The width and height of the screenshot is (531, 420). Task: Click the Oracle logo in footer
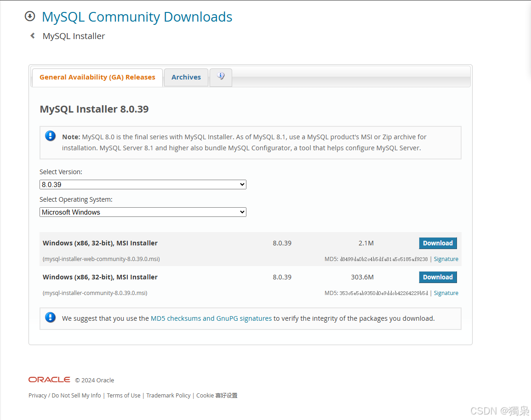click(x=50, y=380)
